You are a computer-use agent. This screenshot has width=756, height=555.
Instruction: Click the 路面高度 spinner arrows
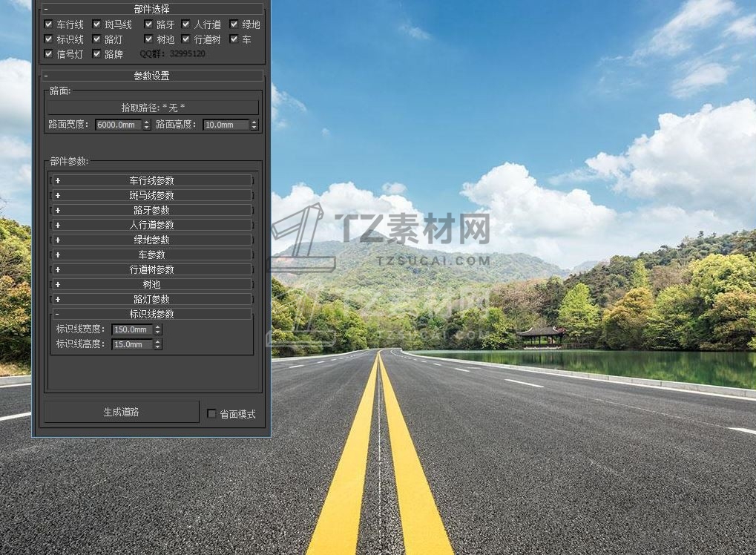tap(254, 125)
